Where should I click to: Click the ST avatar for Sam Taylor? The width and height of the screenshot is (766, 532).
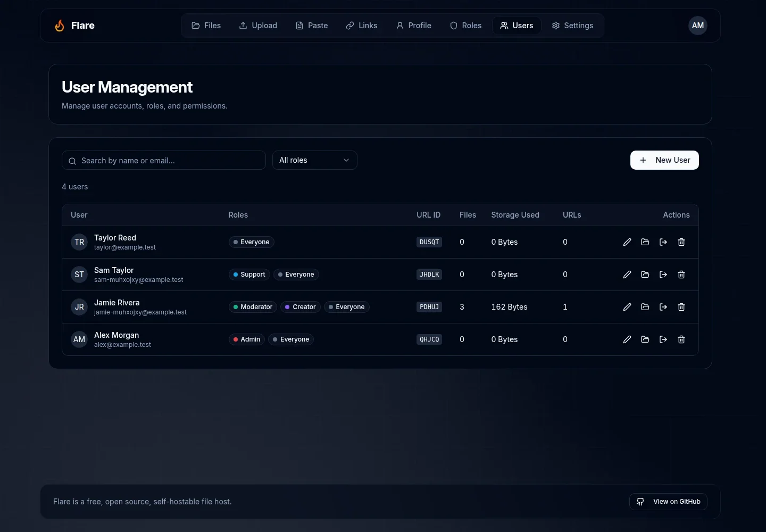tap(79, 275)
